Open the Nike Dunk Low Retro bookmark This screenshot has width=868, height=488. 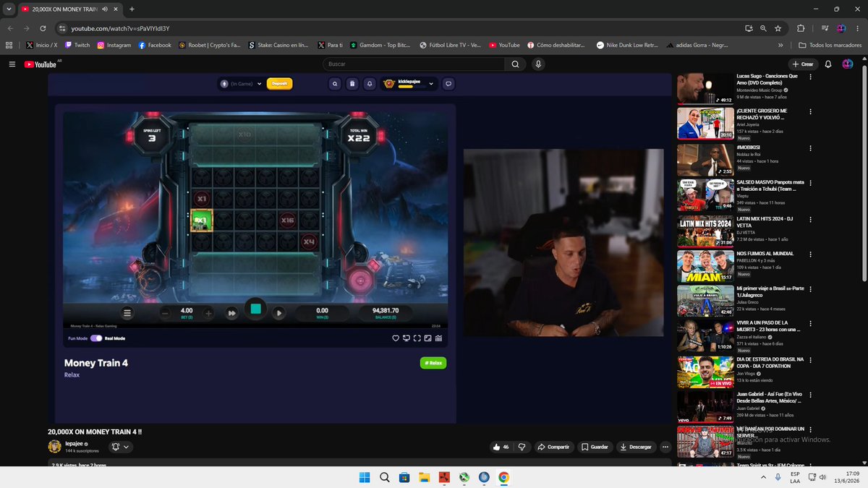(627, 45)
